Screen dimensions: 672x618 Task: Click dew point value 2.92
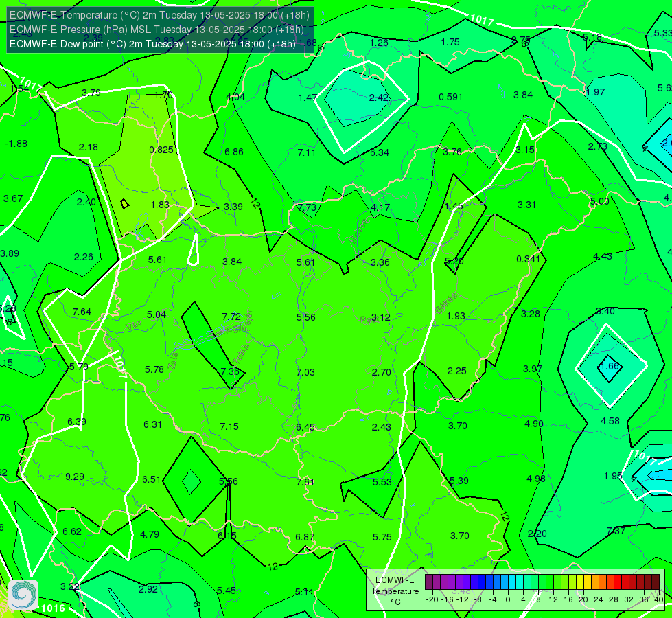[148, 589]
